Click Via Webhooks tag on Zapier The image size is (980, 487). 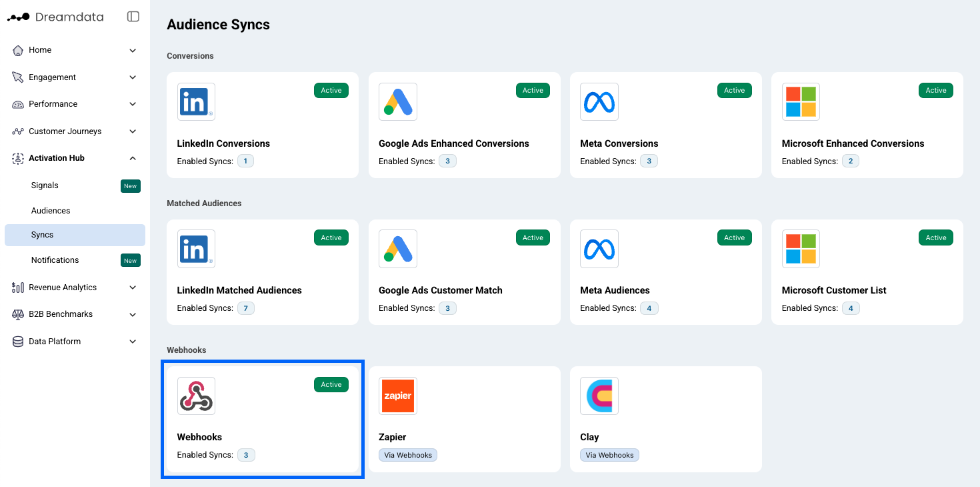tap(408, 455)
